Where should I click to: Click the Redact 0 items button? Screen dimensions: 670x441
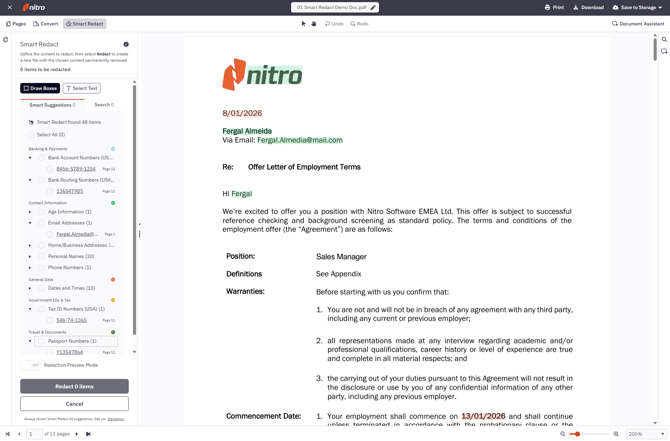point(74,386)
